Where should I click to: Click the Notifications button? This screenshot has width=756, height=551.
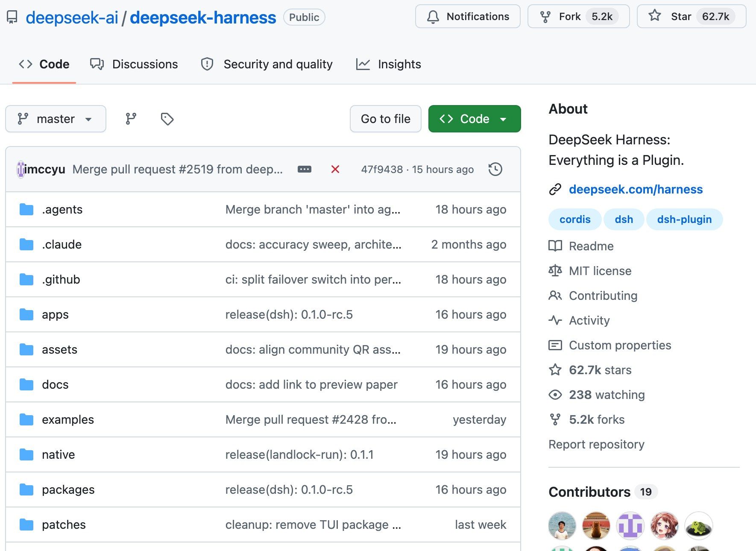click(468, 16)
